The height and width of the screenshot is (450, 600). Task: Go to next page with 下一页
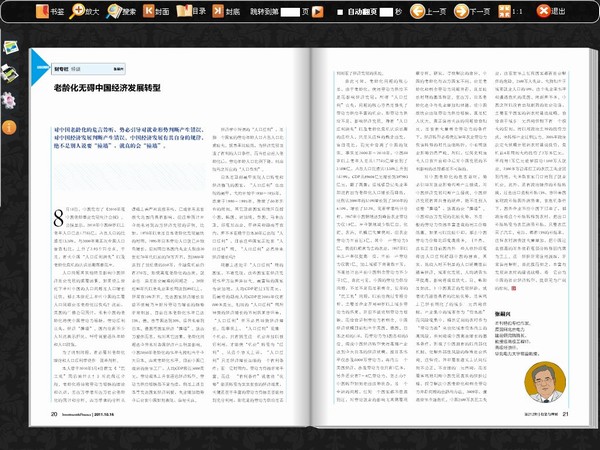point(472,11)
